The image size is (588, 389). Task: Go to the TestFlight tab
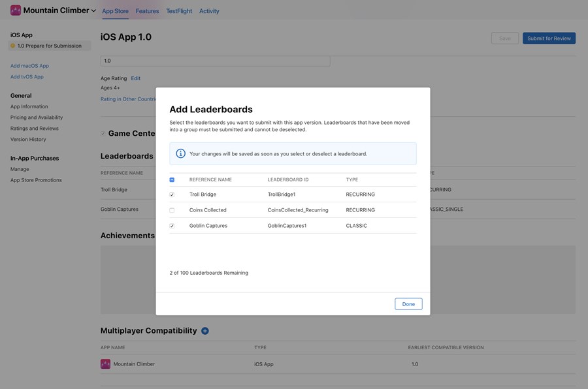point(179,11)
